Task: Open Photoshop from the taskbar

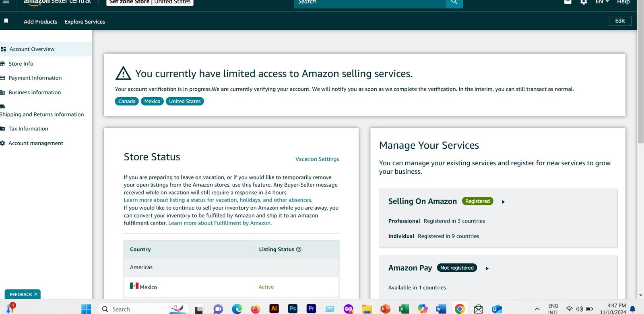Action: (293, 309)
